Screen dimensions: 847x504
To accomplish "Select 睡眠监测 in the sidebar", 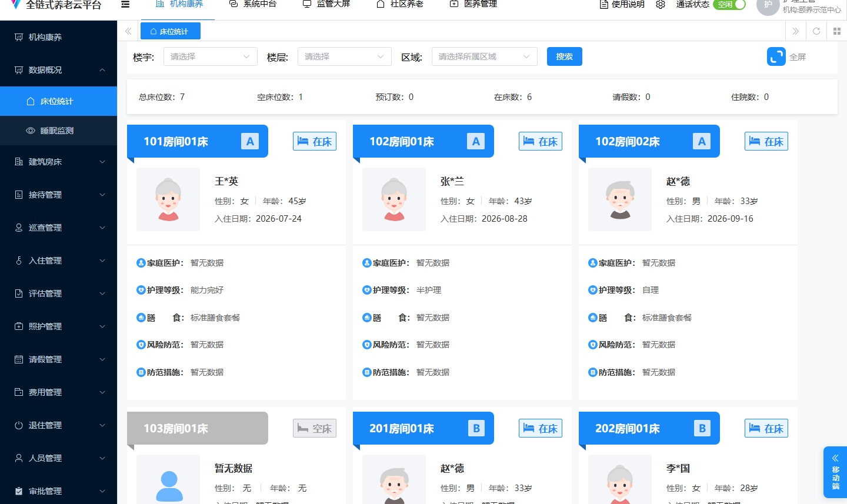I will click(59, 131).
